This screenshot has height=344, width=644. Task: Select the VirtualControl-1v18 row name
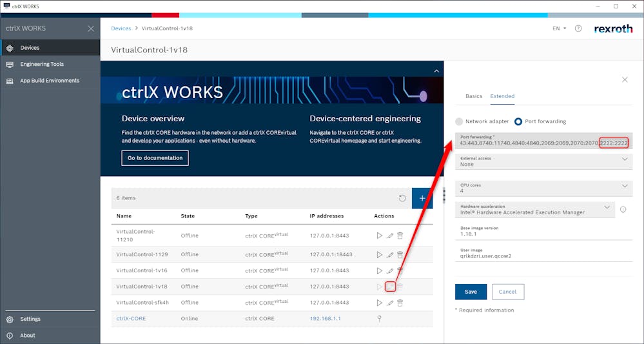coord(142,287)
